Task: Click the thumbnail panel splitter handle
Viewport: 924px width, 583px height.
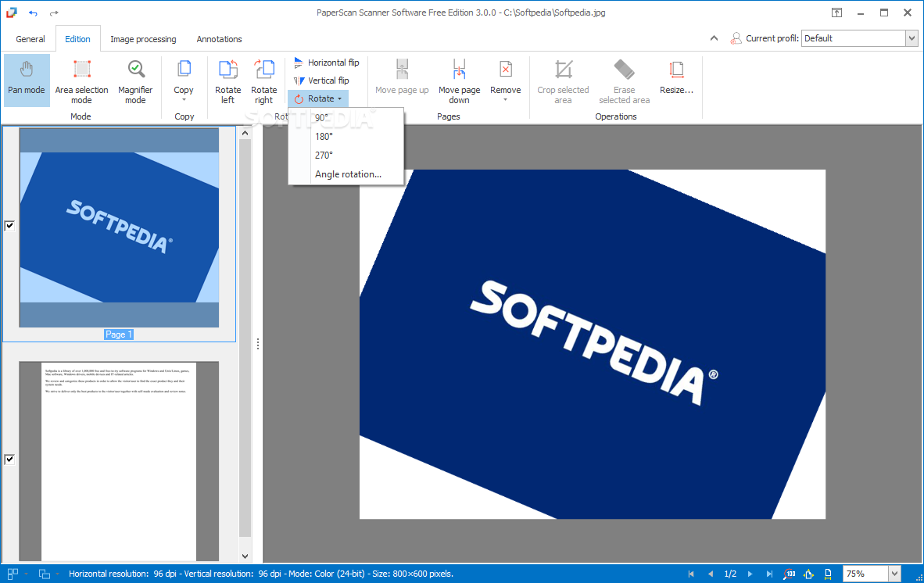Action: pos(257,344)
